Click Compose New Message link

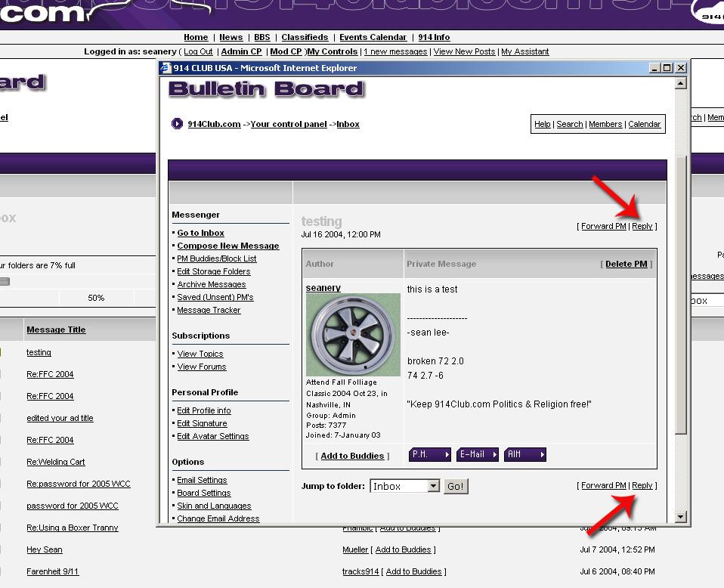pyautogui.click(x=228, y=246)
